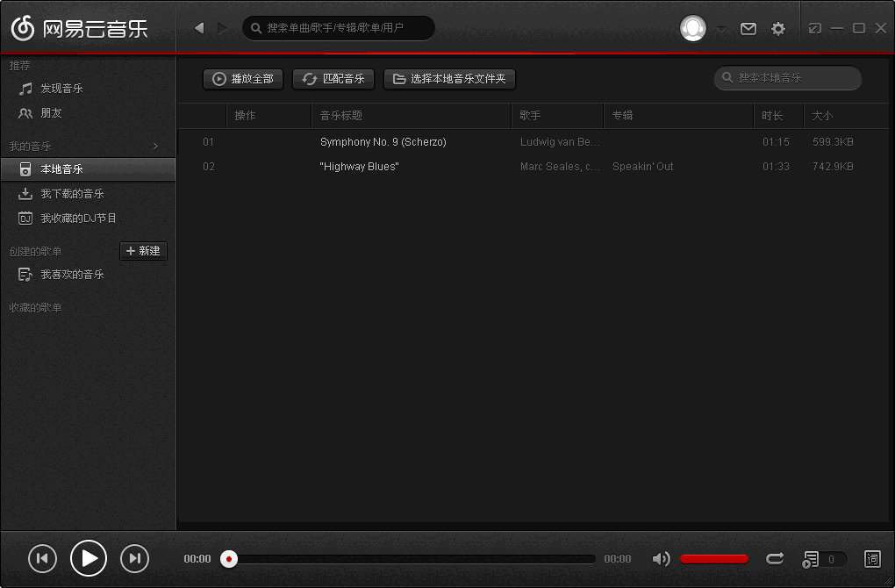Expand the 我的音乐 section chevron

156,146
